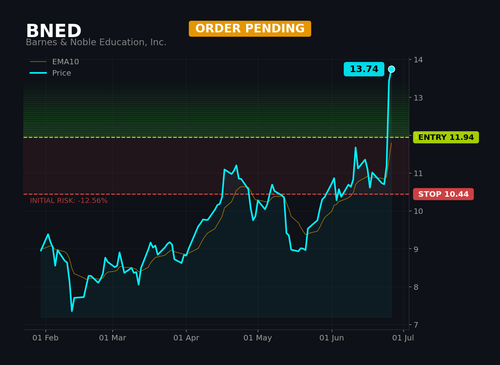Click the 14 price axis label
Screen dimensions: 500x365
[x=418, y=60]
